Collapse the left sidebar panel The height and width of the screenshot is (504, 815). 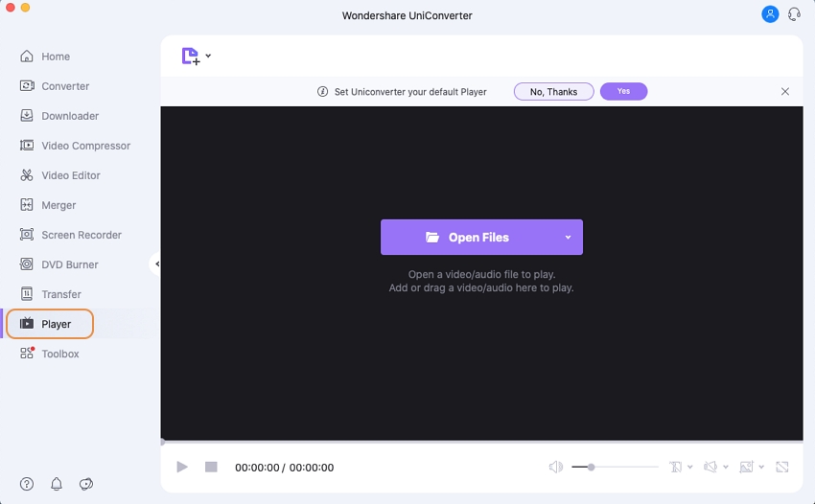coord(156,263)
